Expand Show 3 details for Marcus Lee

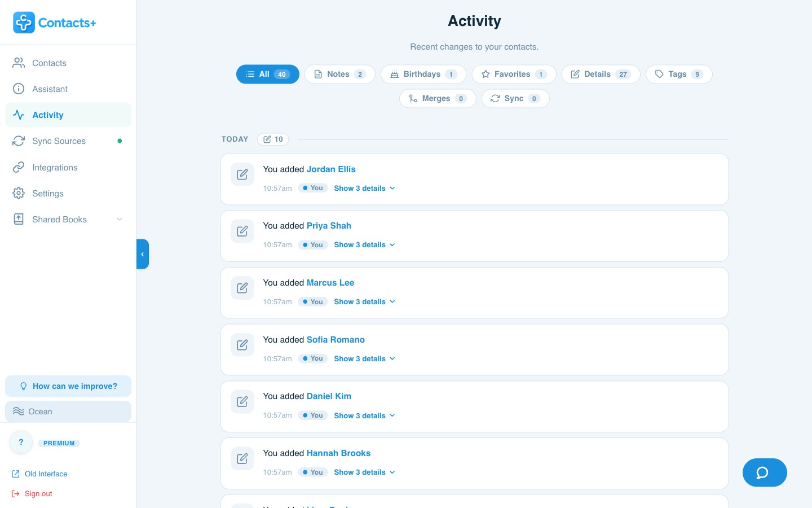364,302
